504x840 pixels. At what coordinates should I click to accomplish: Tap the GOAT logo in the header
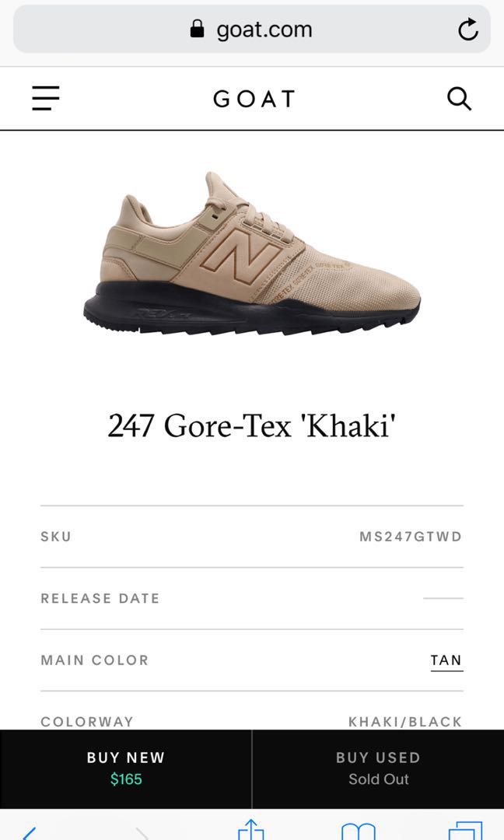(253, 99)
